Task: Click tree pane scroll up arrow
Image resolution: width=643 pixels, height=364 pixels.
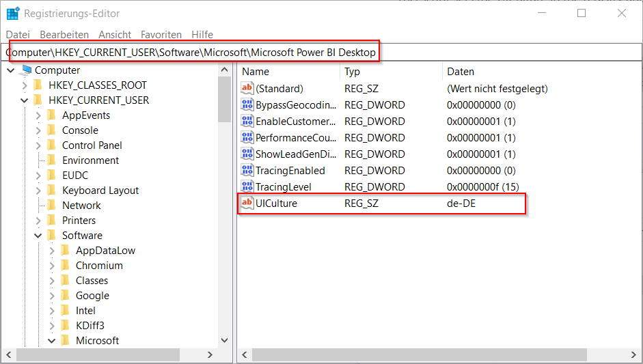Action: pyautogui.click(x=224, y=70)
